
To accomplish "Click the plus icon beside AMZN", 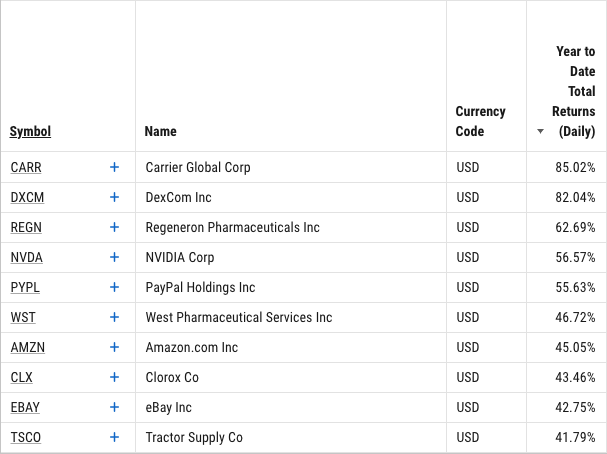I will coord(114,347).
